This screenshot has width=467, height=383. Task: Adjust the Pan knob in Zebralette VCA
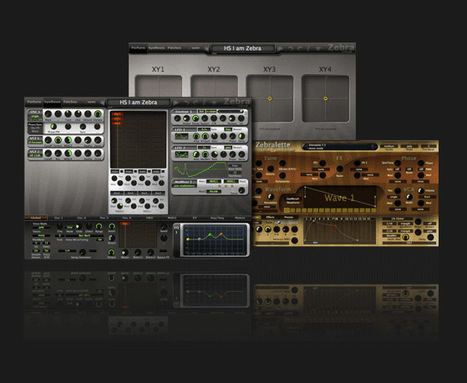[x=397, y=191]
